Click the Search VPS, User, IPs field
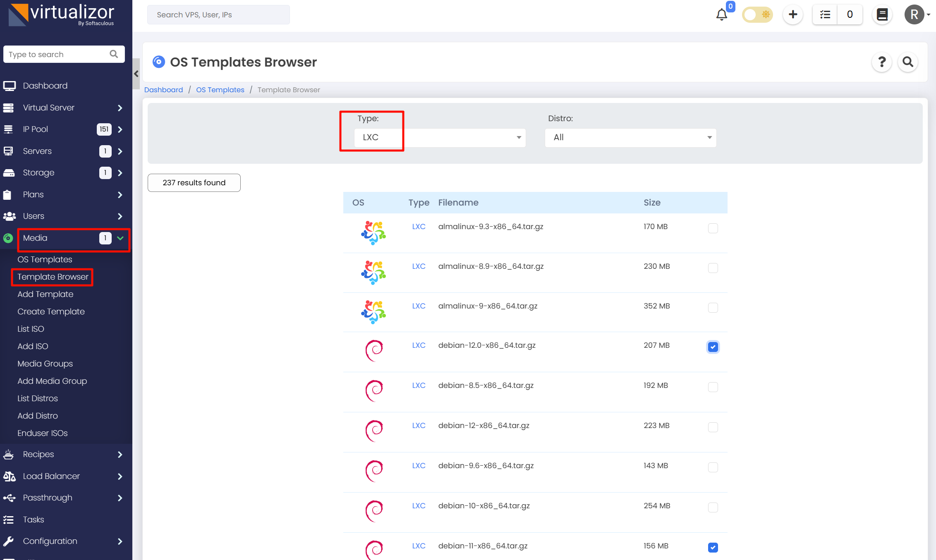The height and width of the screenshot is (560, 936). click(218, 15)
